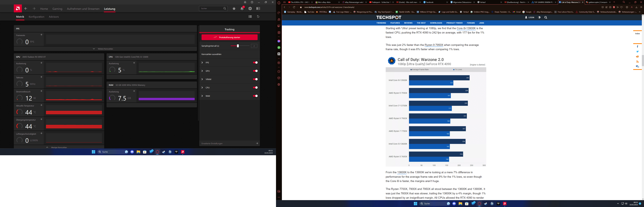
Task: Click the plus icon beside Taktrate
Action: 42,77
